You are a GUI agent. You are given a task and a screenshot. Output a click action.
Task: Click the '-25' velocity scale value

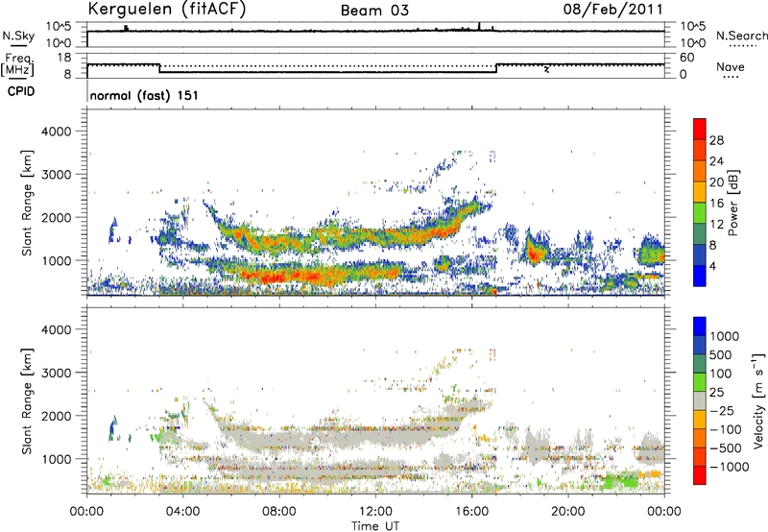pyautogui.click(x=721, y=411)
